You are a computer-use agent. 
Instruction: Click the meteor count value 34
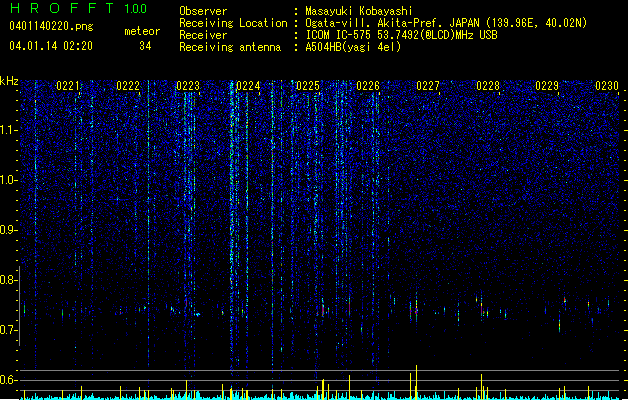145,46
